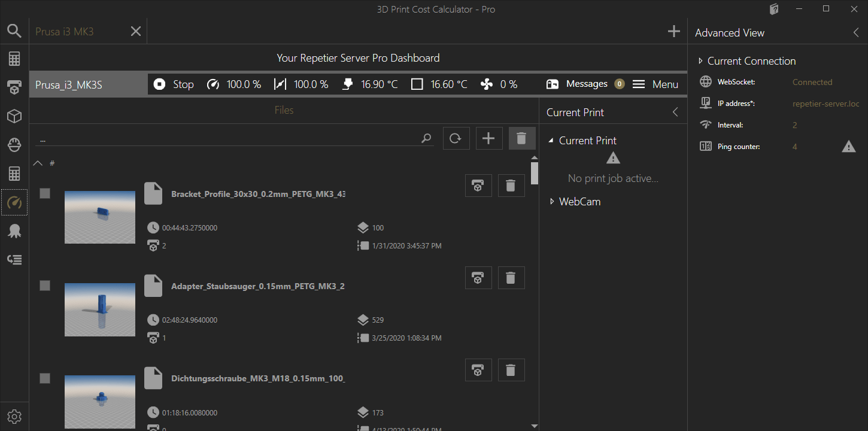Click file name Dichtungsschraube_MK3_M18
The width and height of the screenshot is (868, 431).
tap(258, 378)
